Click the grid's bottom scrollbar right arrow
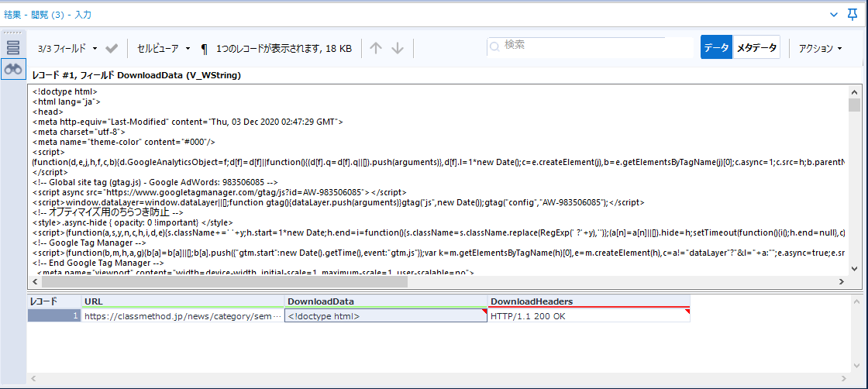This screenshot has height=389, width=868. pyautogui.click(x=843, y=379)
